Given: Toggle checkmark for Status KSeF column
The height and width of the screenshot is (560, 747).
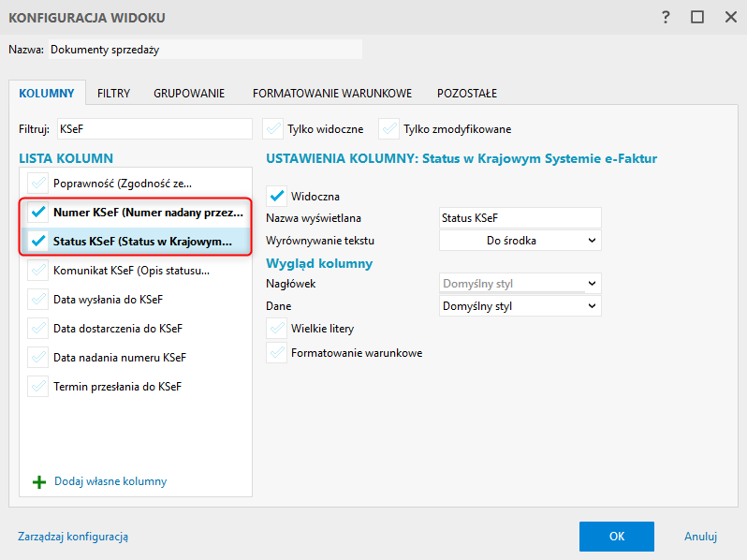Looking at the screenshot, I should coord(38,241).
